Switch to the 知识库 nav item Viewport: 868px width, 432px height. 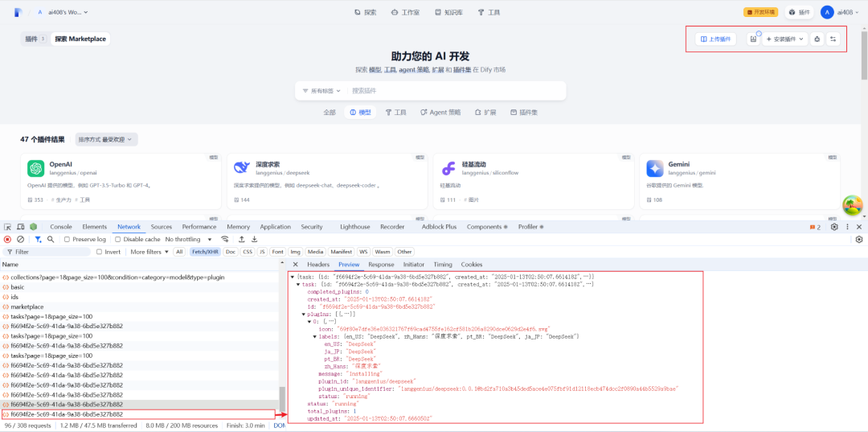tap(448, 12)
